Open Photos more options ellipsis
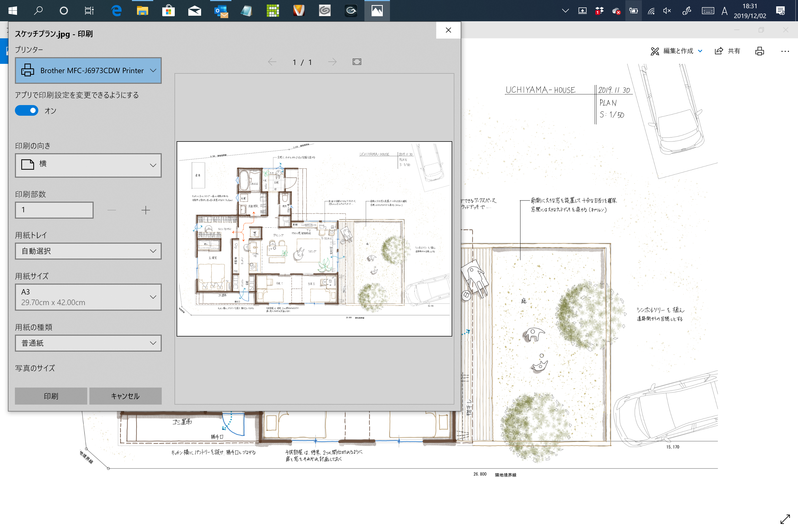 (785, 51)
